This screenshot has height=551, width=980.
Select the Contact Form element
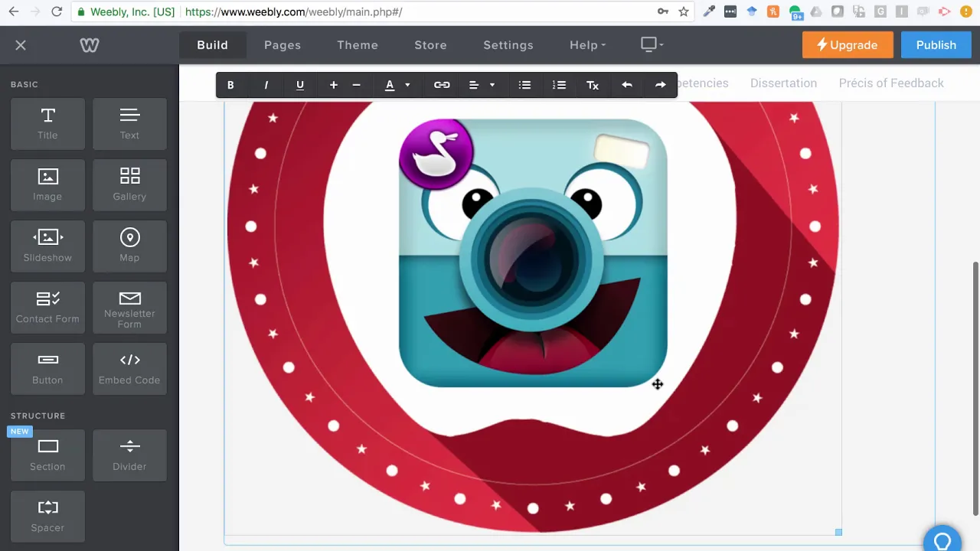point(47,308)
